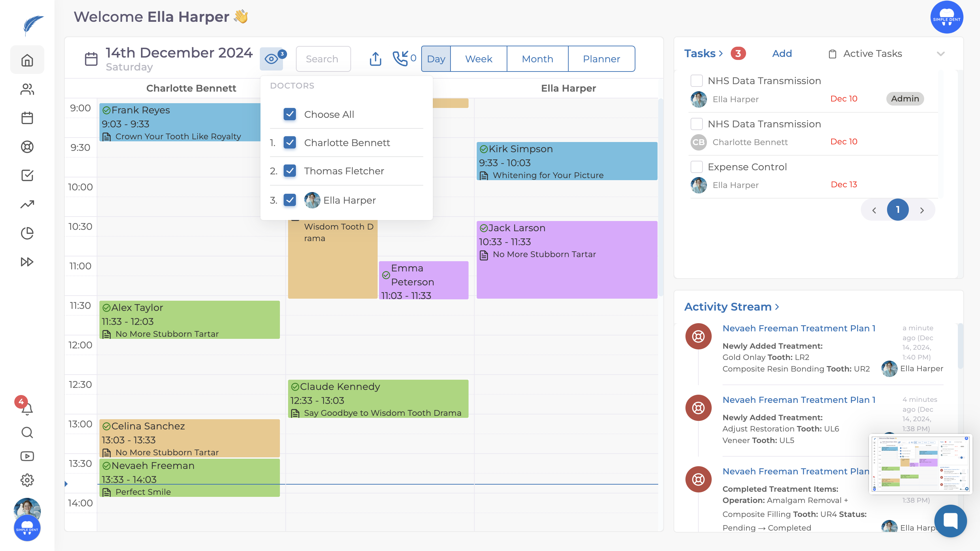Viewport: 980px width, 551px height.
Task: Click the appointment Search field
Action: 323,59
